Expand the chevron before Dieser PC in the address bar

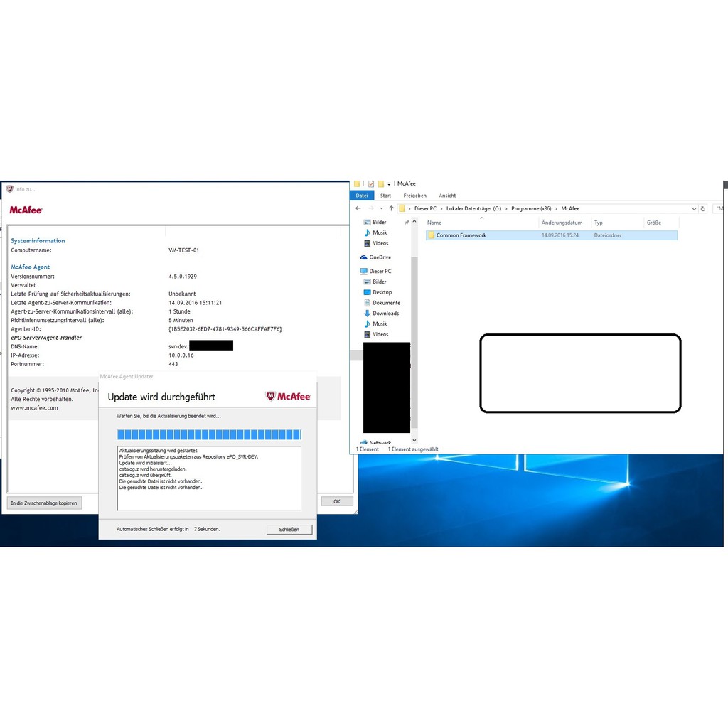pos(409,209)
